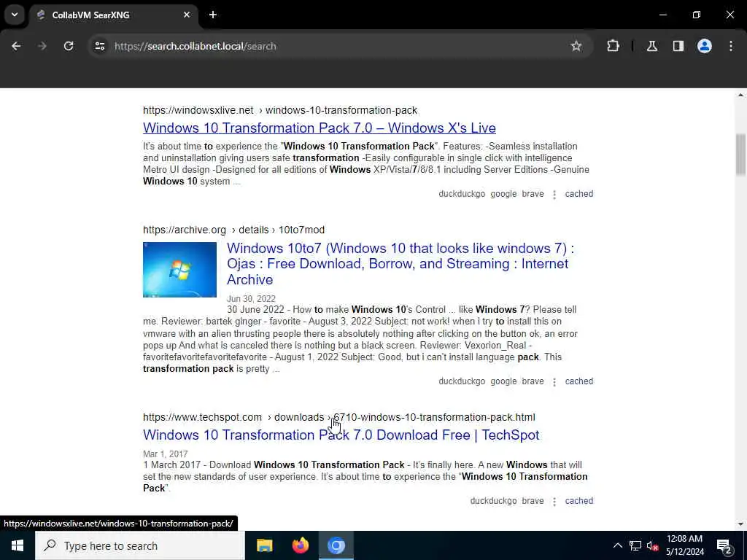The height and width of the screenshot is (560, 747).
Task: Open Windows 10 Transformation Pack 7.0 Windows X's Live
Action: coord(320,128)
